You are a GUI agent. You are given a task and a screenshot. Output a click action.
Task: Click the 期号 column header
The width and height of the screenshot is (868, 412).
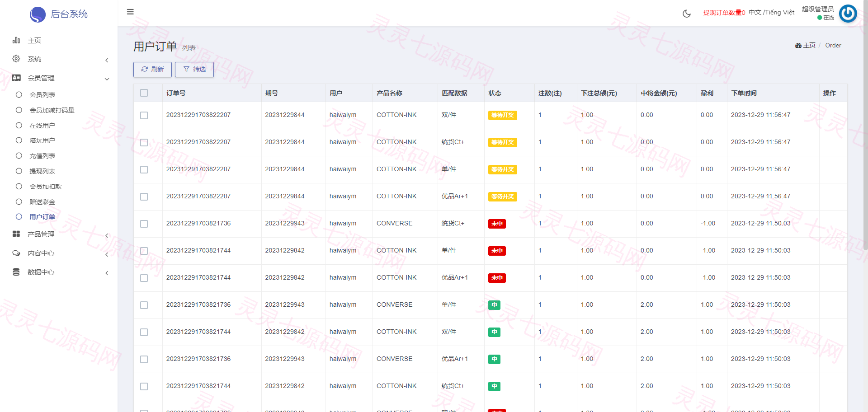tap(271, 93)
